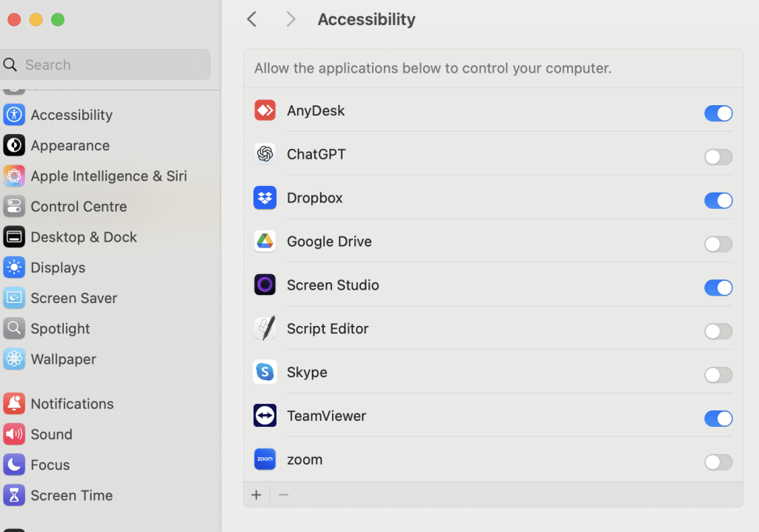Select the Script Editor row label

(328, 328)
